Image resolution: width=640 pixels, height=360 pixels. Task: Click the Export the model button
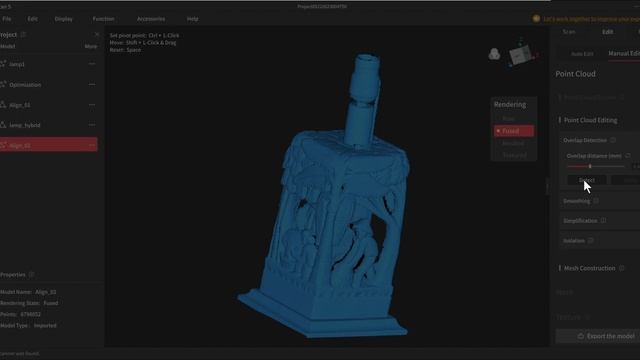pos(598,336)
